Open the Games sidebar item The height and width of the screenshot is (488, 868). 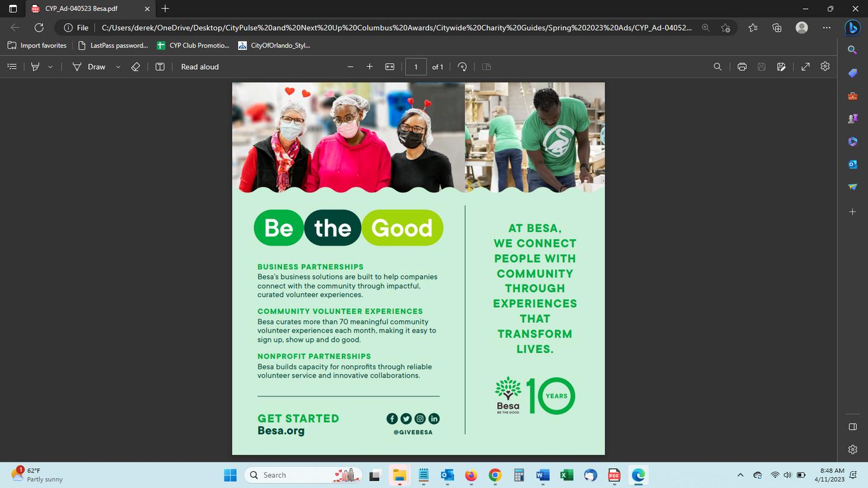(852, 119)
